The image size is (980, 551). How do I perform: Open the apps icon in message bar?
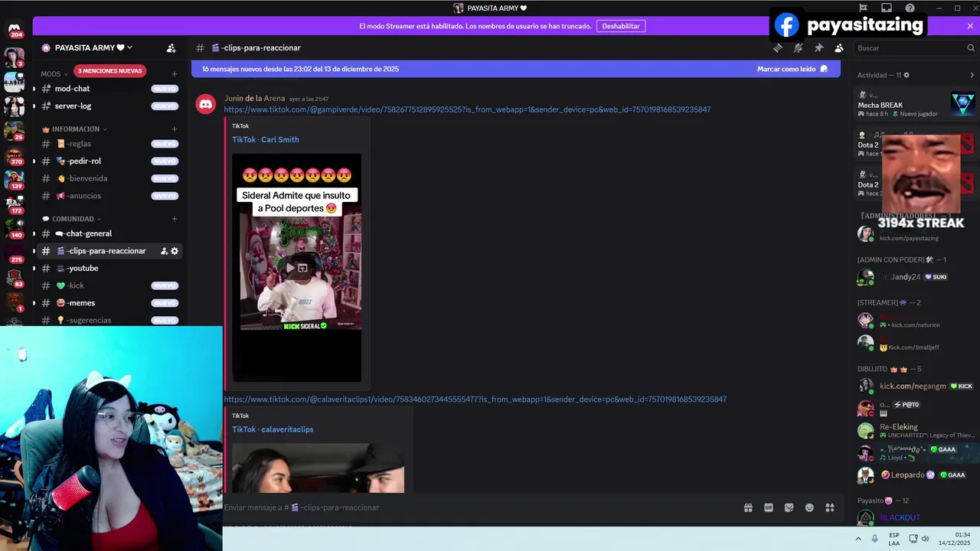[830, 507]
